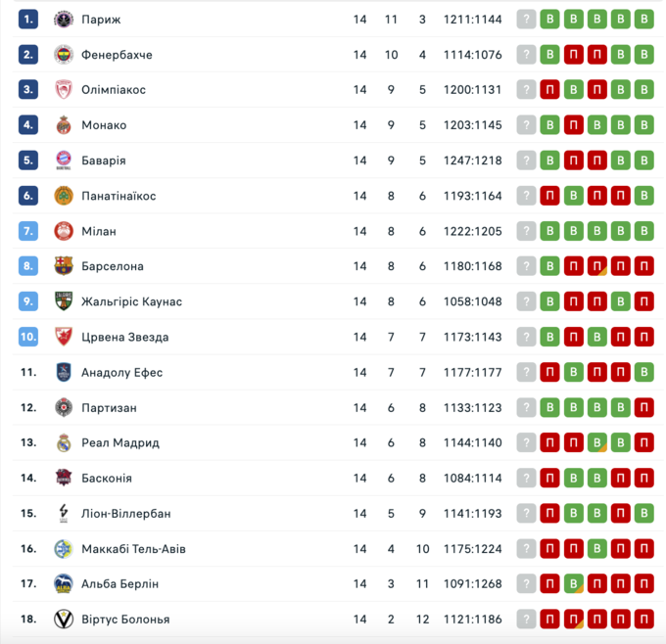Click the Жальгіріс Каунас team logo

[x=64, y=301]
